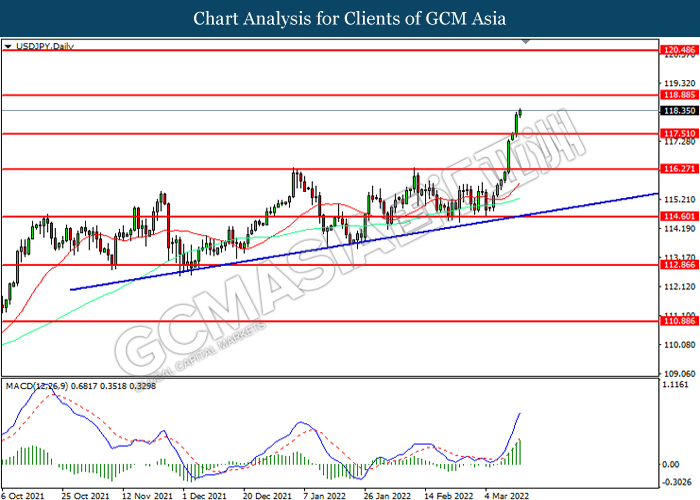Click the 1 Dec 2021 date label
The image size is (700, 500).
tap(204, 496)
